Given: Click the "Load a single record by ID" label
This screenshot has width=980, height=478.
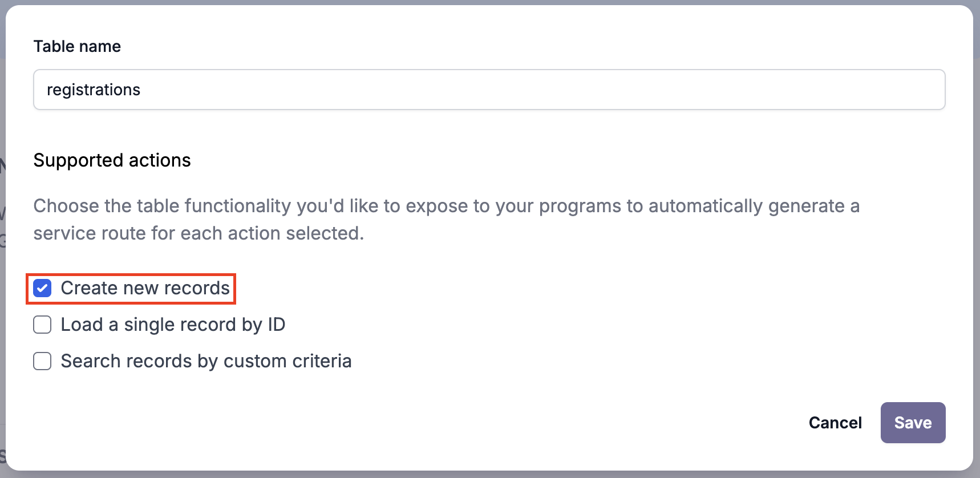Looking at the screenshot, I should (x=172, y=325).
